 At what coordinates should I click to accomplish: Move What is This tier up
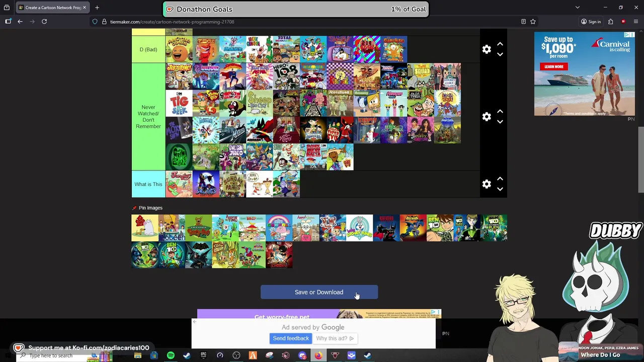tap(500, 179)
